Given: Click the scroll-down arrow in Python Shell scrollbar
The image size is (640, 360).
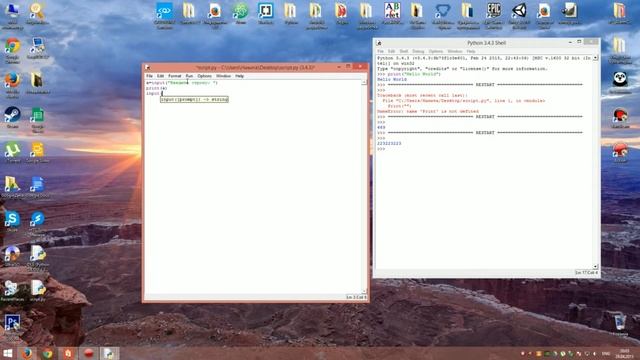Looking at the screenshot, I should pyautogui.click(x=595, y=267).
